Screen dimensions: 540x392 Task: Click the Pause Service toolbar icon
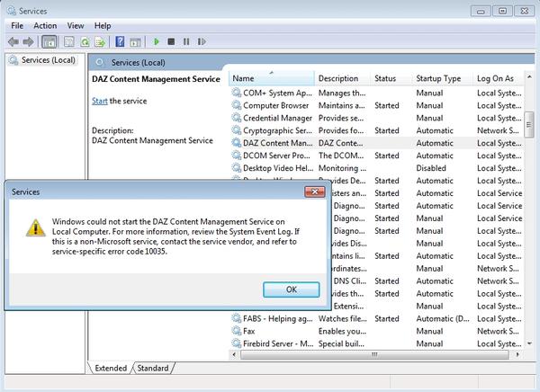pyautogui.click(x=186, y=42)
